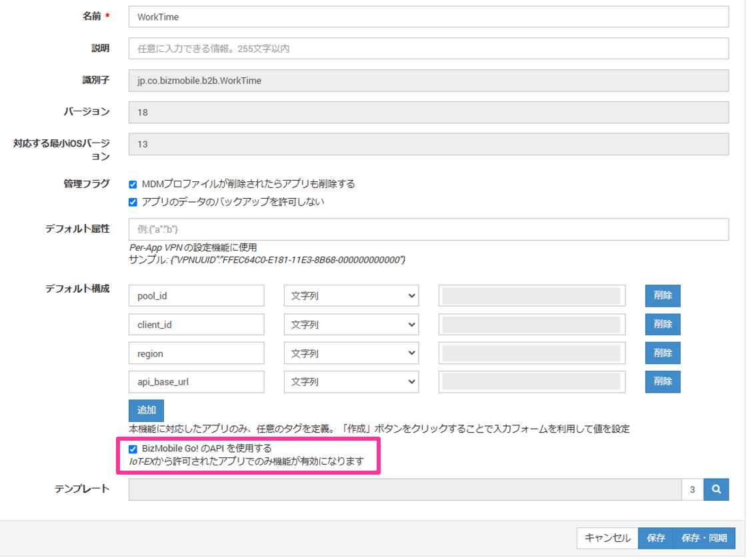This screenshot has width=750, height=560.
Task: Click the value field for pool_id
Action: 531,296
